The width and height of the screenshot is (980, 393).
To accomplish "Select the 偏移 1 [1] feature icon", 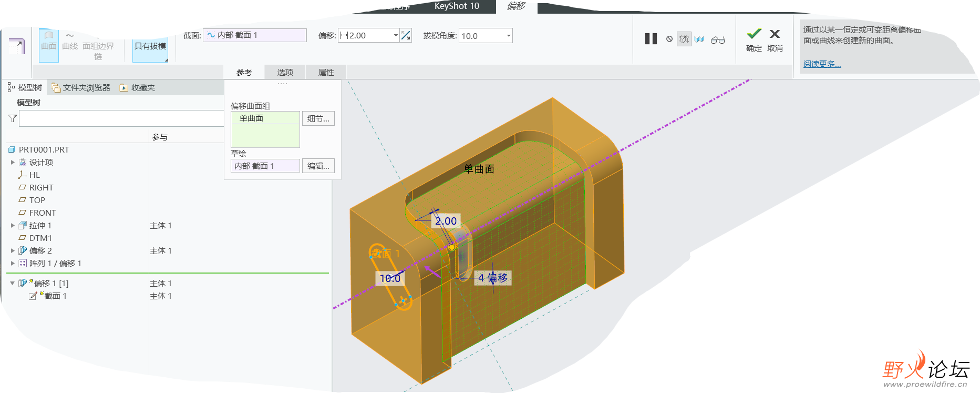I will (23, 283).
